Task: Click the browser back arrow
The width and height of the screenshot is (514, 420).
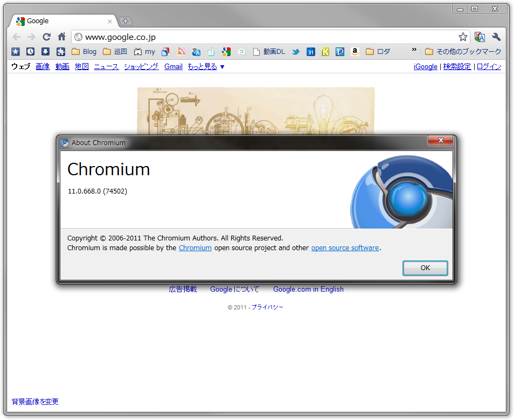Action: (16, 37)
